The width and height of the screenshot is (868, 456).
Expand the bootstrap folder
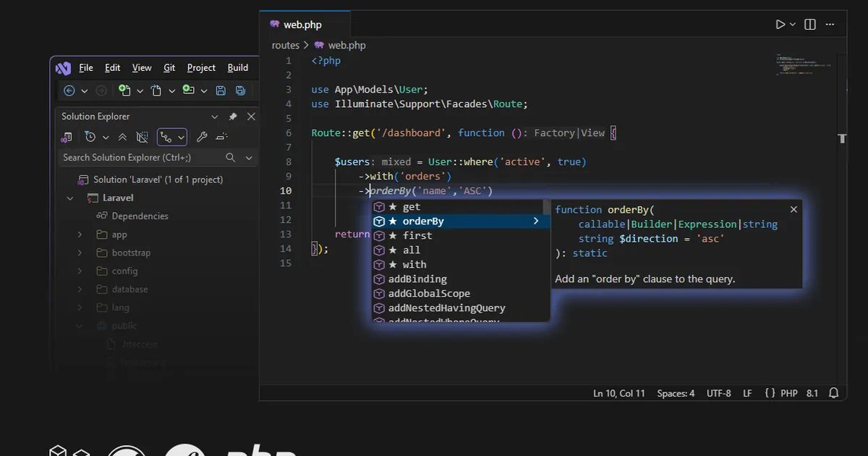[80, 253]
